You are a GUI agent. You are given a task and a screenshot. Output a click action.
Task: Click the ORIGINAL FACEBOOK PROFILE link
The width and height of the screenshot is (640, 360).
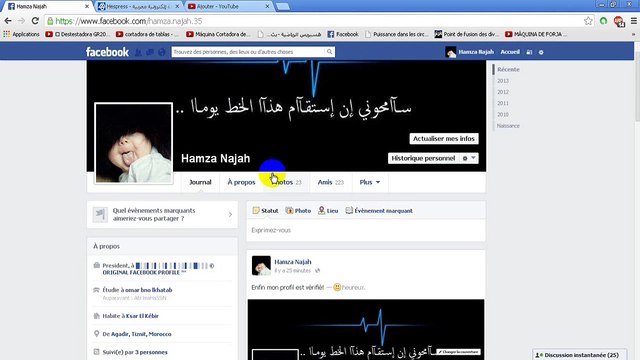click(144, 272)
